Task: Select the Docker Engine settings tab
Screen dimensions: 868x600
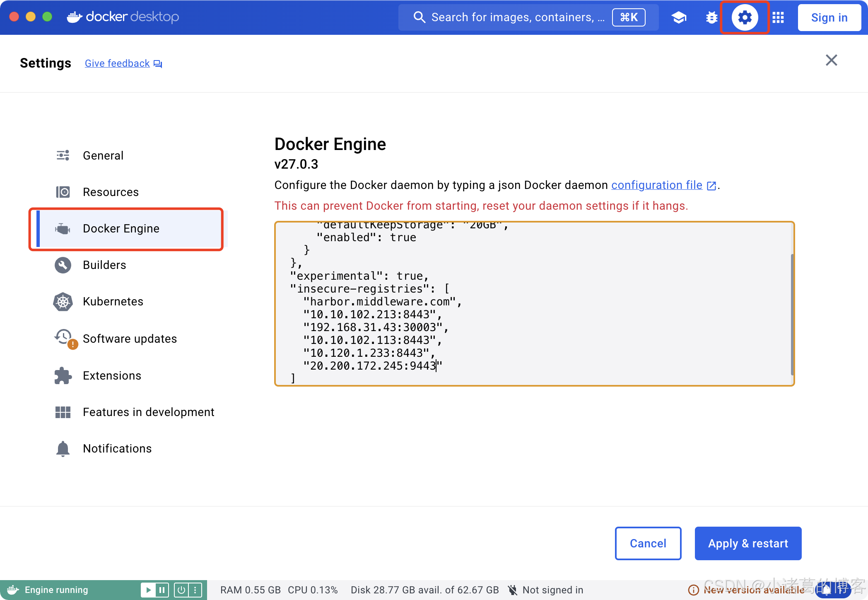Action: click(x=121, y=229)
